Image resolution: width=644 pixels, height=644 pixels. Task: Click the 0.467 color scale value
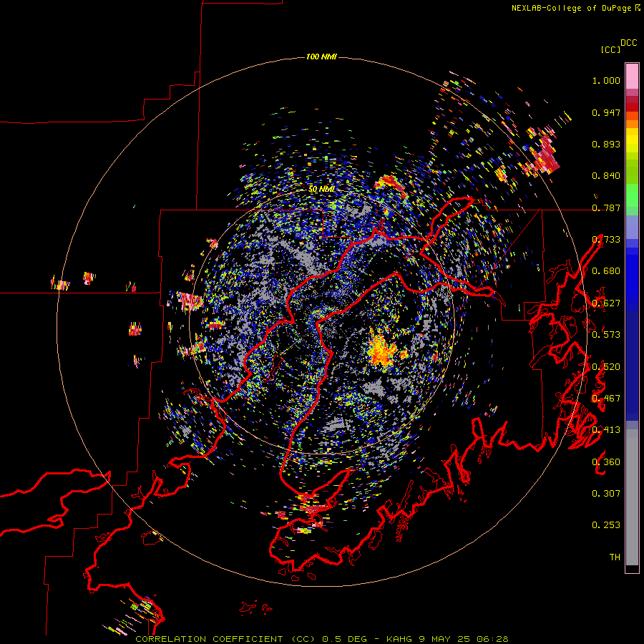point(606,399)
